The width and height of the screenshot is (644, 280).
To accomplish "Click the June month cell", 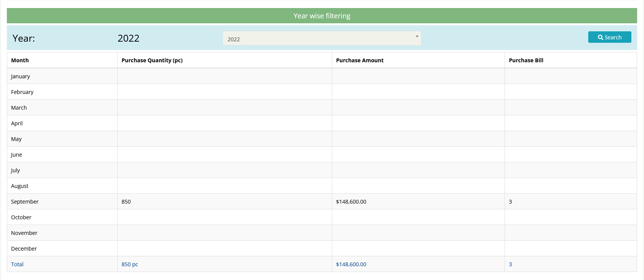I will tap(16, 155).
